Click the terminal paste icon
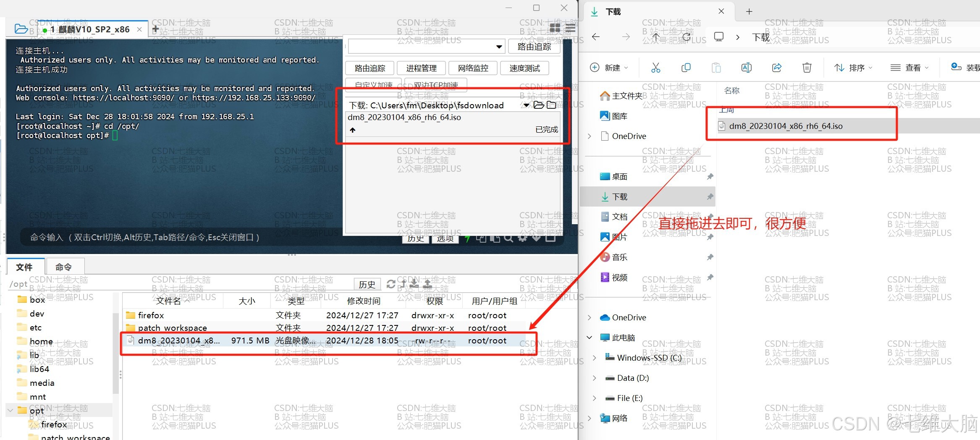980x440 pixels. [495, 238]
